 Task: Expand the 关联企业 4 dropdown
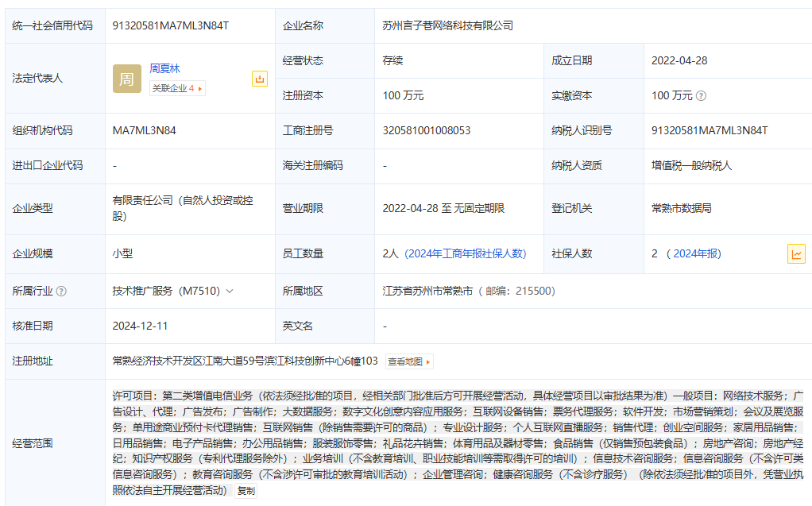pyautogui.click(x=200, y=88)
